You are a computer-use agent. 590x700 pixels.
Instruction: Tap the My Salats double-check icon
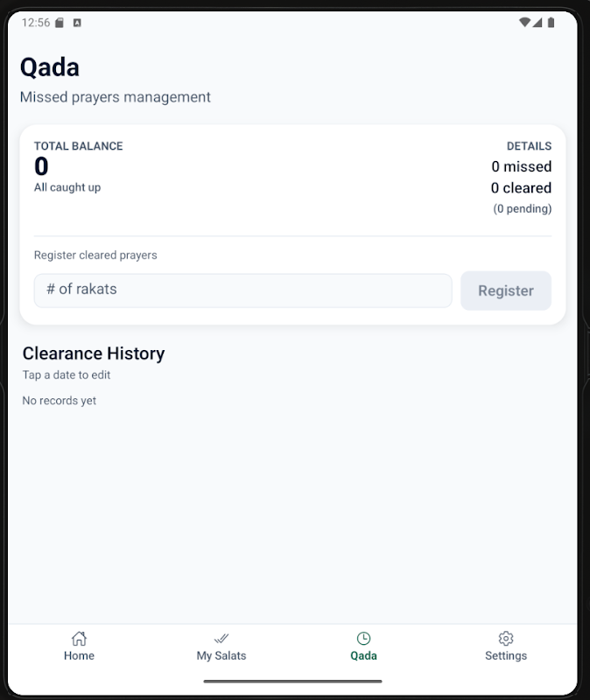221,638
